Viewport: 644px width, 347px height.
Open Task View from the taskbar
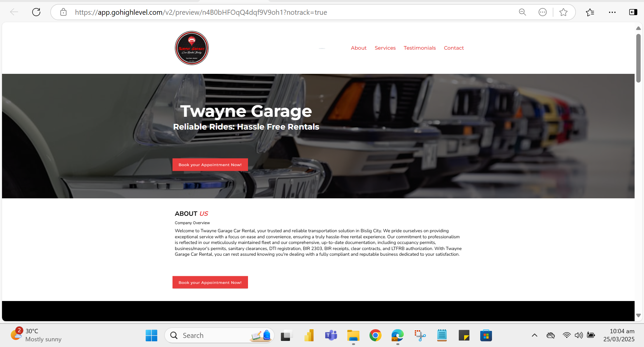(286, 335)
